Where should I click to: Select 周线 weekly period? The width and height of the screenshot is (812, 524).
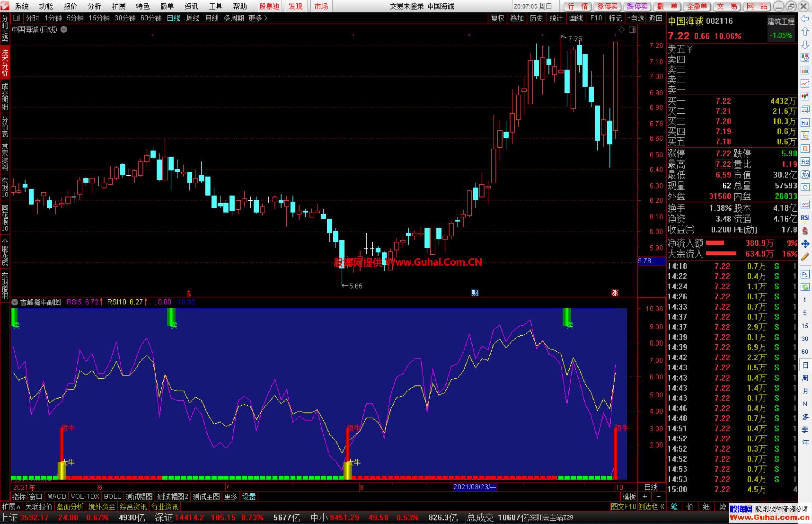point(192,18)
